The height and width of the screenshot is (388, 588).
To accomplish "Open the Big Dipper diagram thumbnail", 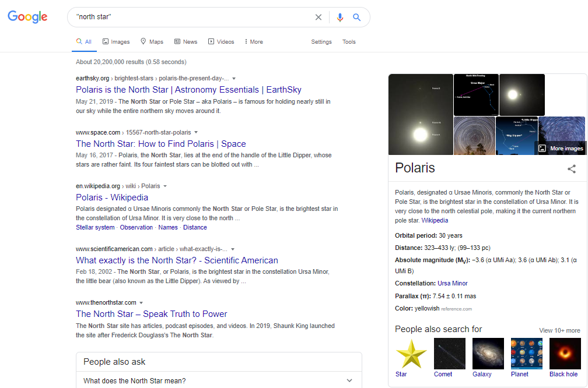I will point(517,136).
